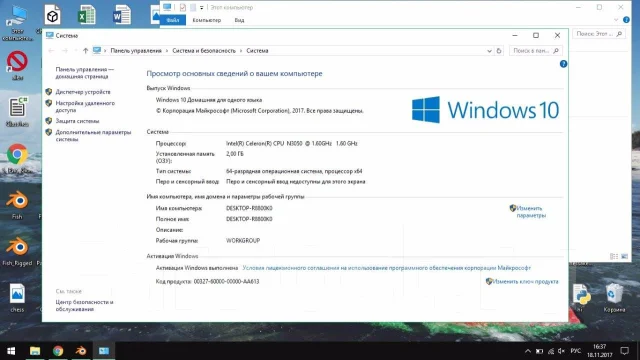Open Security and Maintenance center link
The height and width of the screenshot is (360, 640).
tap(84, 305)
